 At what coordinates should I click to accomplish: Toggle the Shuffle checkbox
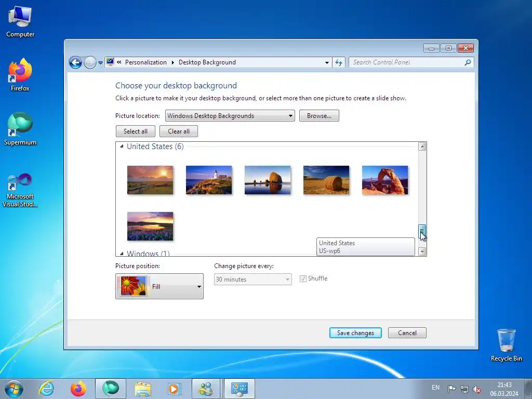303,279
